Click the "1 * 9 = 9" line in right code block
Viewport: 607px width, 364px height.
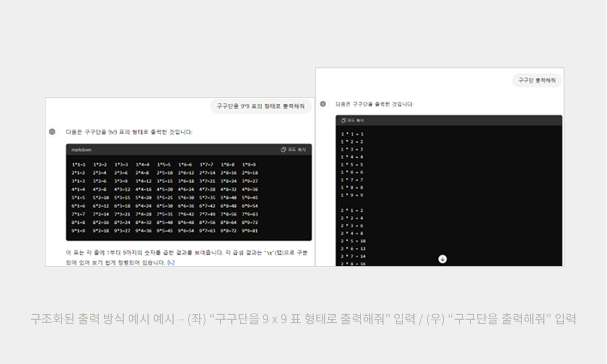click(x=352, y=195)
